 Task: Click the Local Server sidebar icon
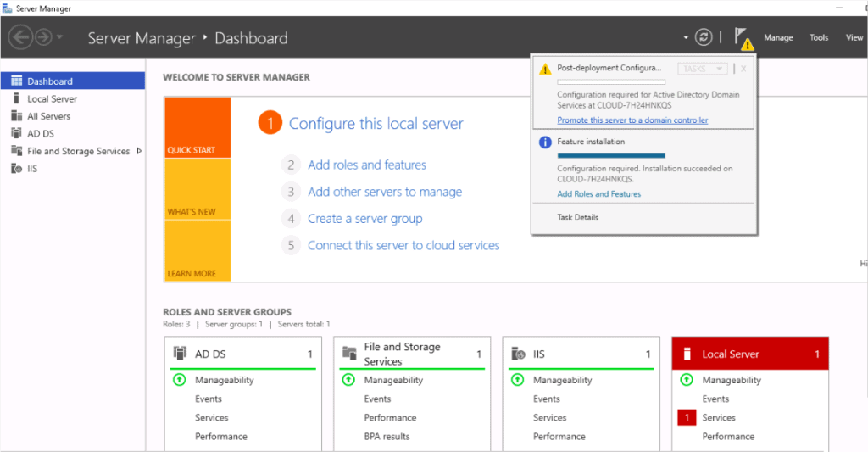click(x=17, y=98)
